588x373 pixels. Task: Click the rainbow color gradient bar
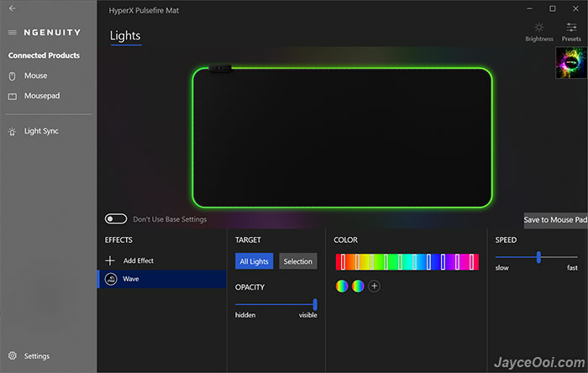[x=407, y=261]
